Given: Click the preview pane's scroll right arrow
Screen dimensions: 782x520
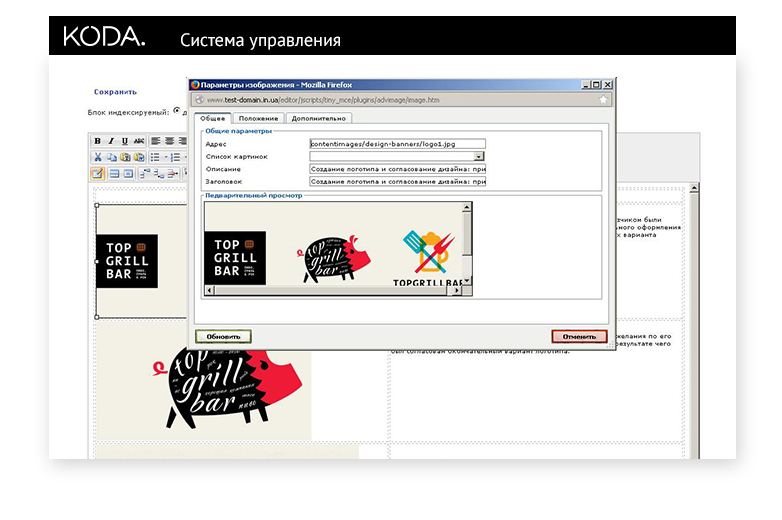Looking at the screenshot, I should click(456, 290).
